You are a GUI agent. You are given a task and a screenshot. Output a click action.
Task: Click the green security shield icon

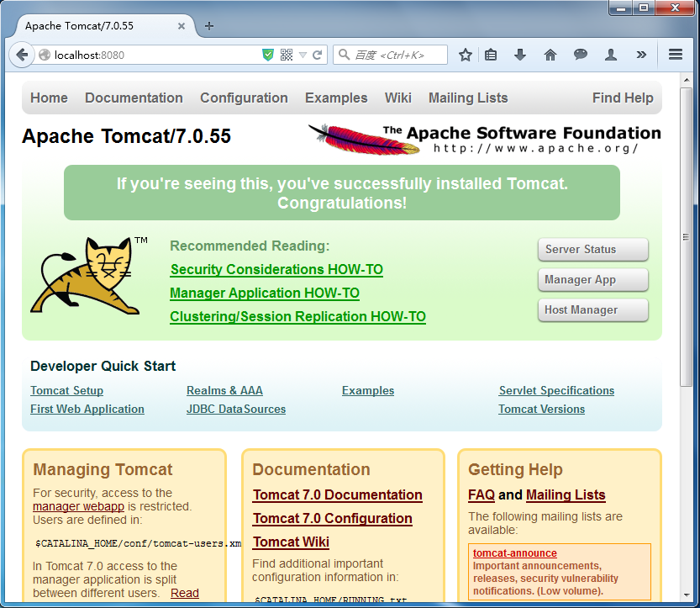[268, 55]
